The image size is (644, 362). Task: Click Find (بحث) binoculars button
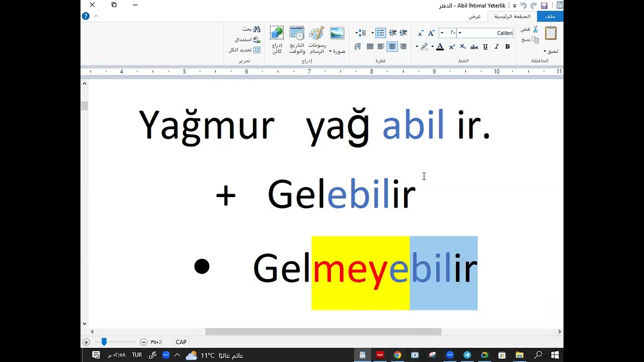(251, 29)
